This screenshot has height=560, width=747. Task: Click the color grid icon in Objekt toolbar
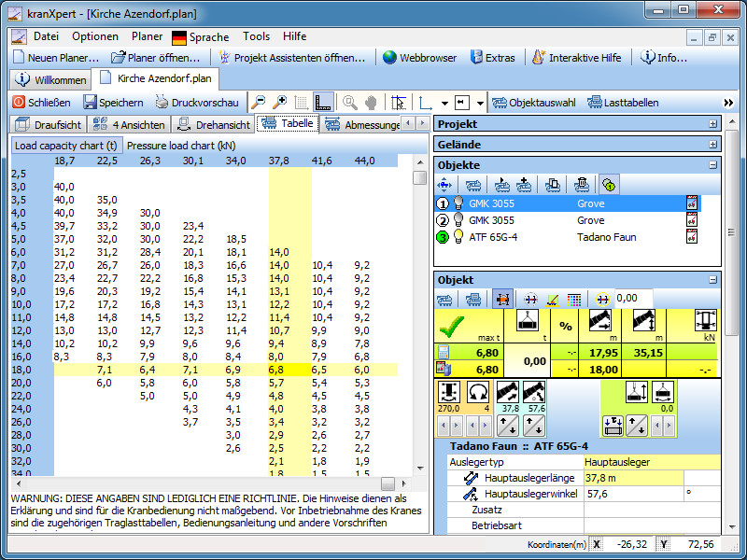click(x=574, y=299)
